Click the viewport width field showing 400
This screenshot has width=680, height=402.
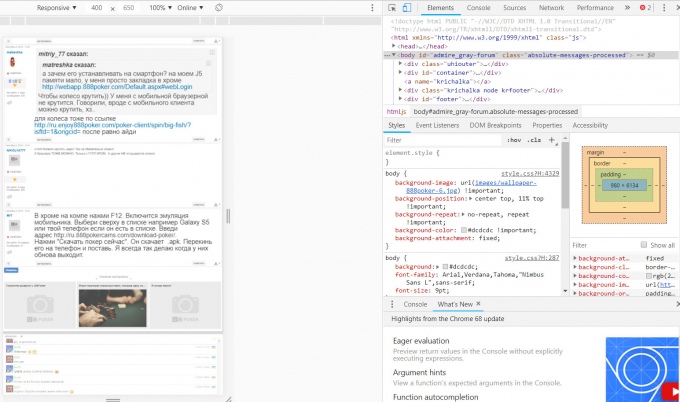(x=96, y=8)
